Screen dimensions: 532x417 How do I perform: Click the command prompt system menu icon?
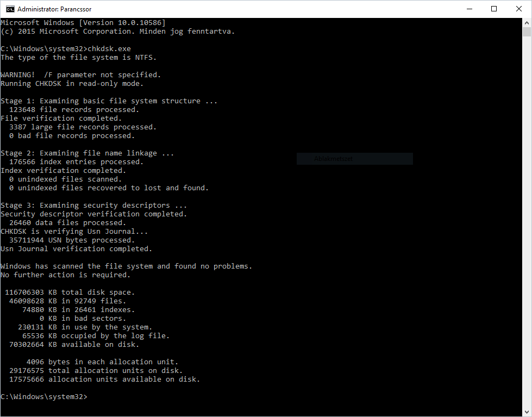10,9
